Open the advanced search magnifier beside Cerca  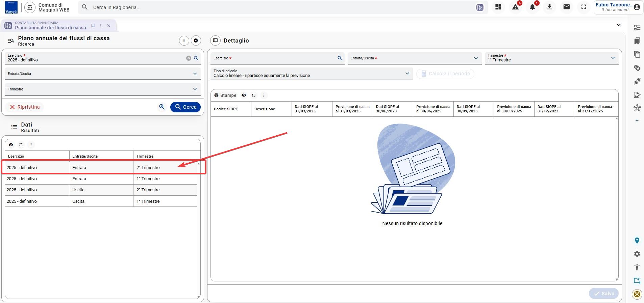(x=162, y=107)
